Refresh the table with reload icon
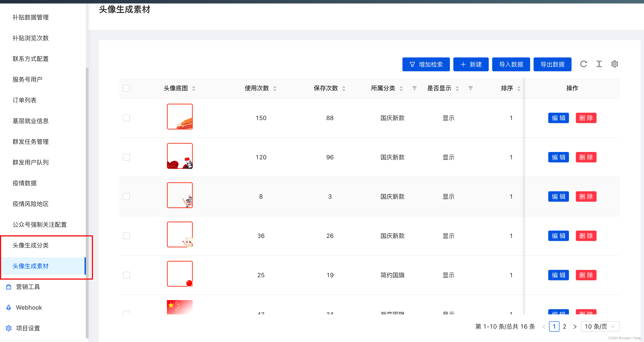 [x=583, y=64]
